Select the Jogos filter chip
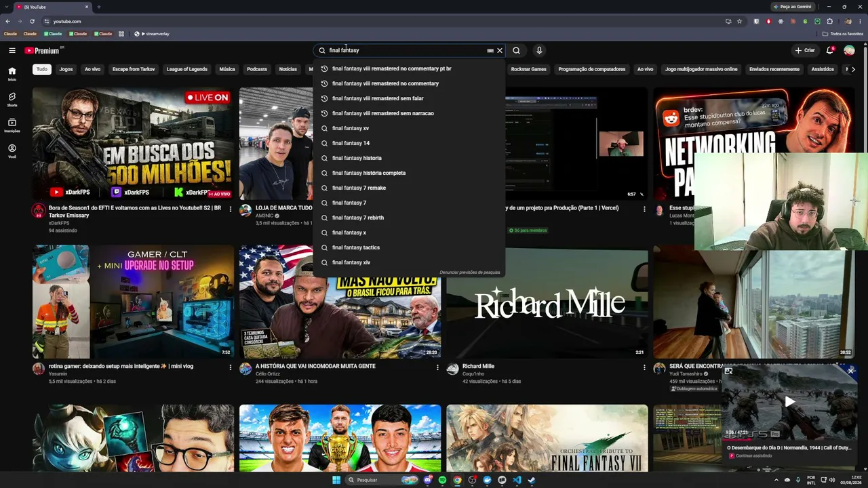 66,69
